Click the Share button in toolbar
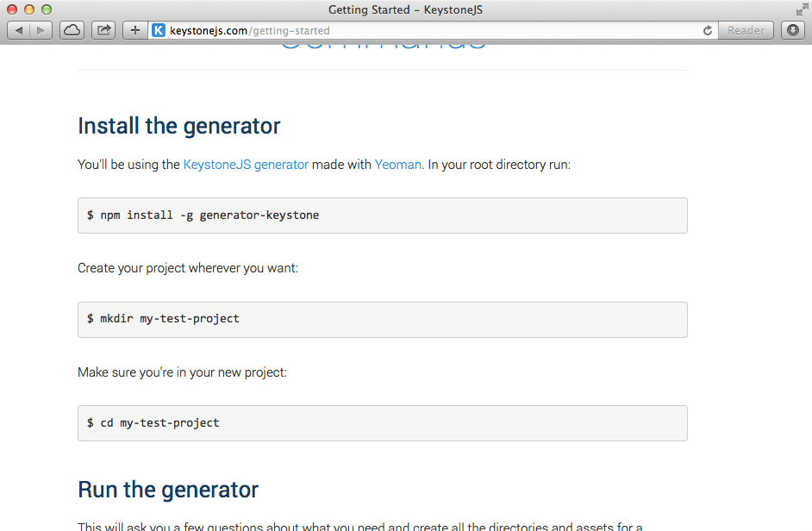 pyautogui.click(x=103, y=30)
